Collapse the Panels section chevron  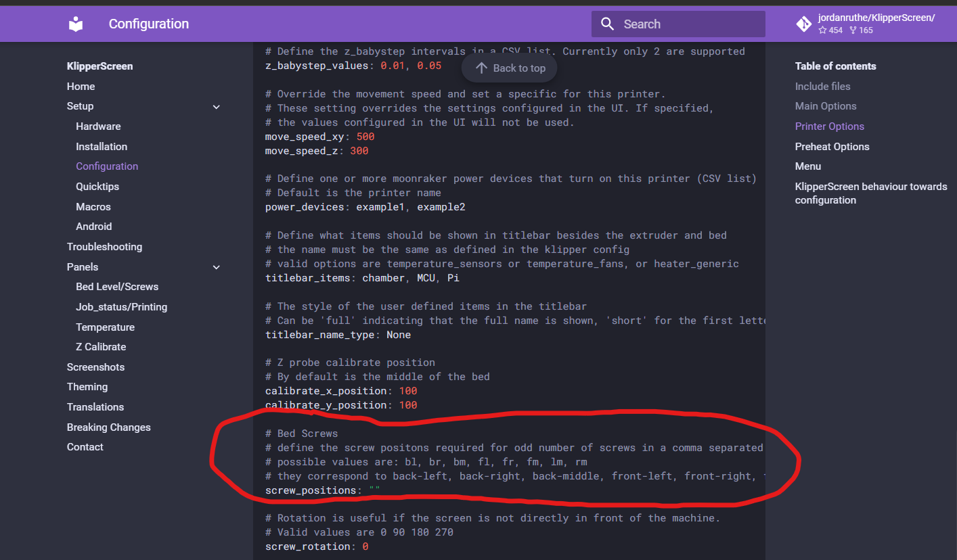tap(216, 267)
